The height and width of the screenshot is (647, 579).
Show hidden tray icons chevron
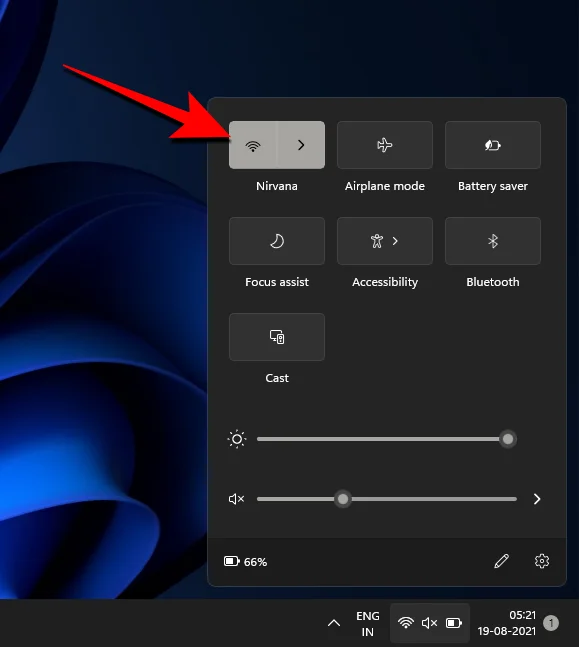[334, 623]
